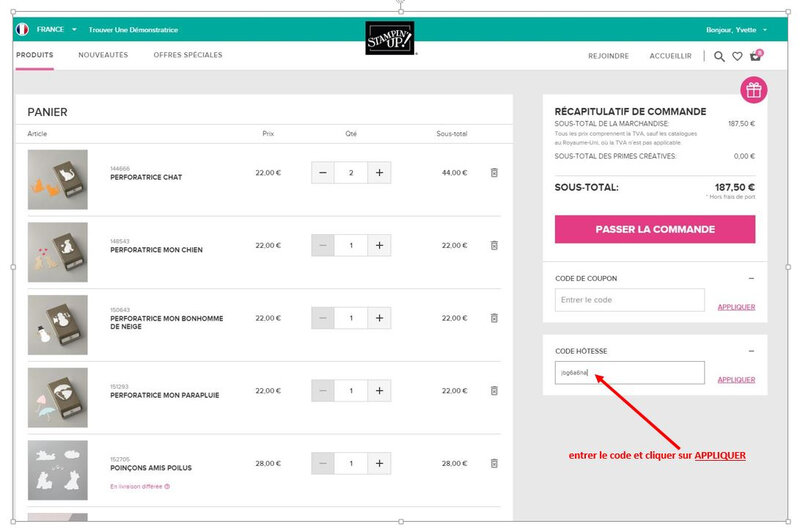The height and width of the screenshot is (532, 800).
Task: Open the NOUVEAUTES menu
Action: 103,55
